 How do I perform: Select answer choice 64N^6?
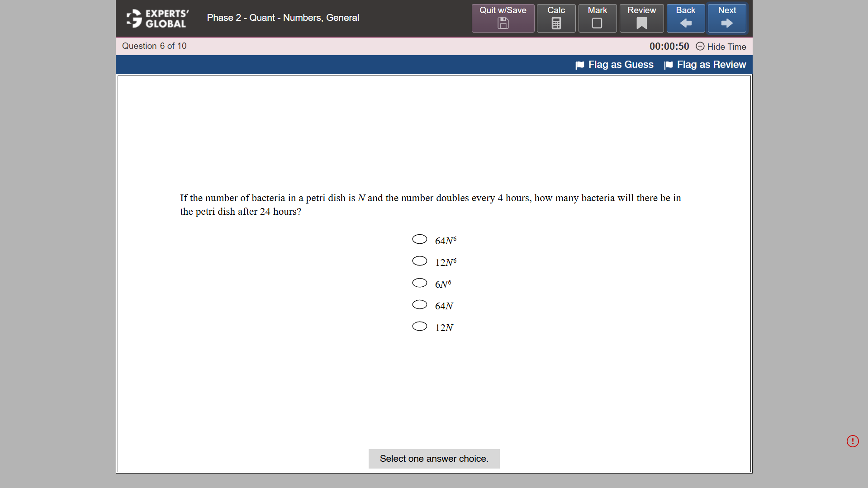420,239
